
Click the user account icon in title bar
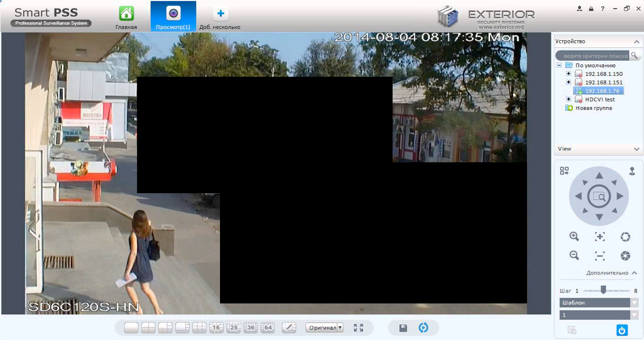580,9
